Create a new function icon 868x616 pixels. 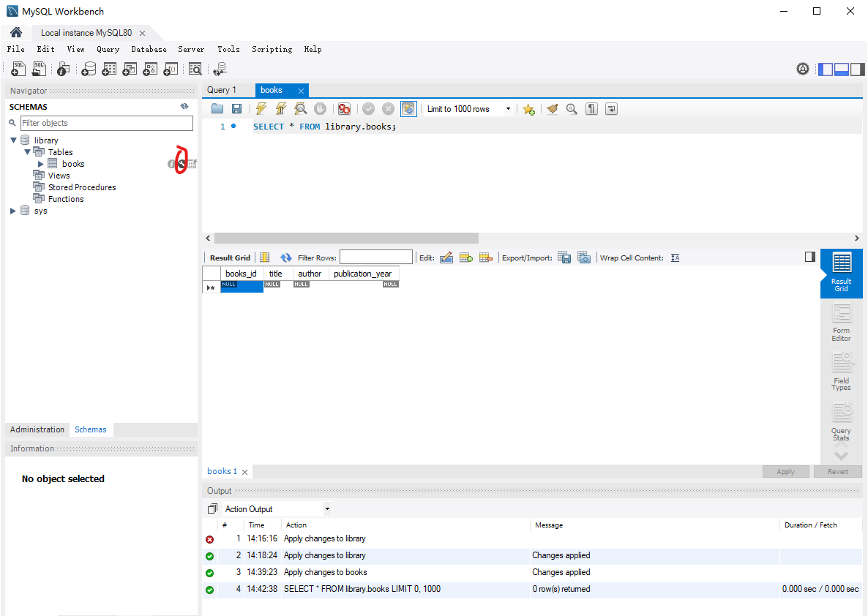click(x=171, y=70)
